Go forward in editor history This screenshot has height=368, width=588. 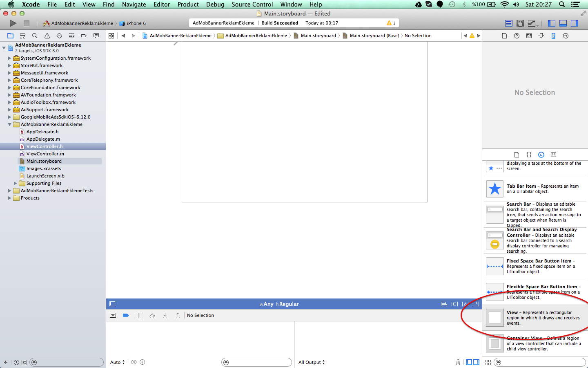pyautogui.click(x=133, y=36)
